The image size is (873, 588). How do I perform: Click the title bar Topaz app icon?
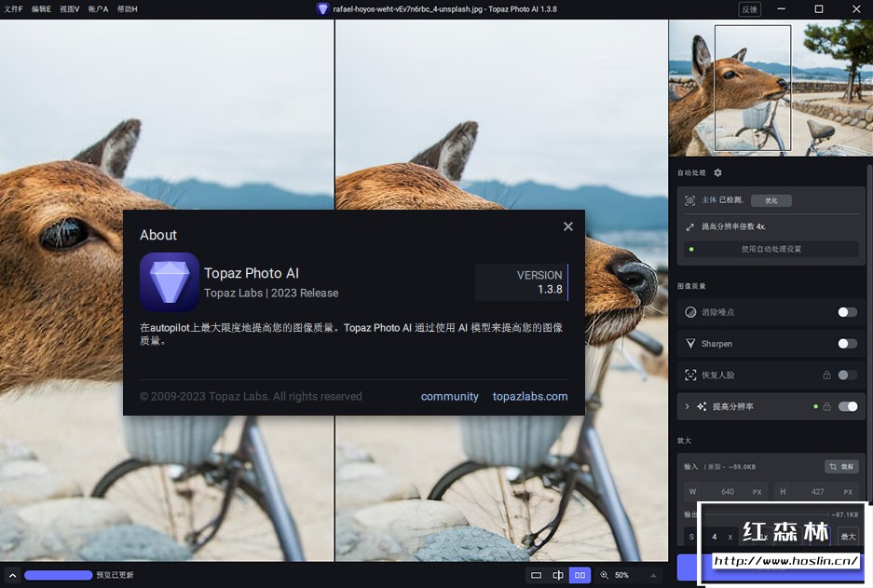click(x=322, y=9)
